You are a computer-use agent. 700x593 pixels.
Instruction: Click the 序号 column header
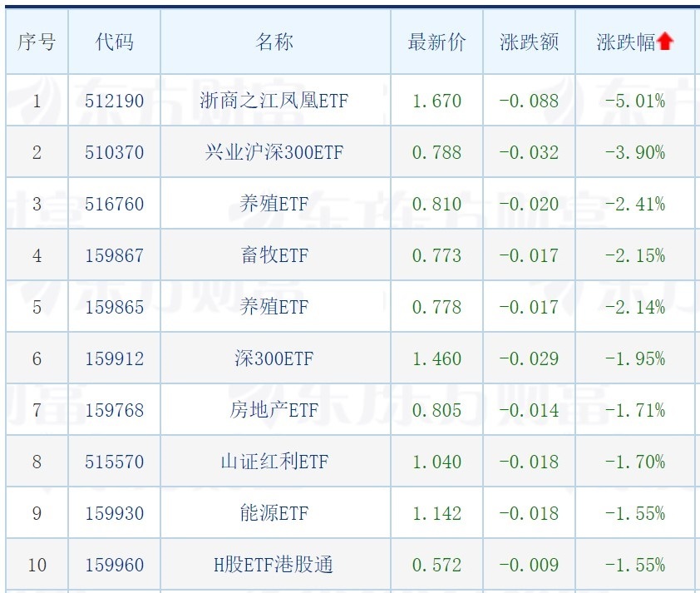pyautogui.click(x=37, y=42)
